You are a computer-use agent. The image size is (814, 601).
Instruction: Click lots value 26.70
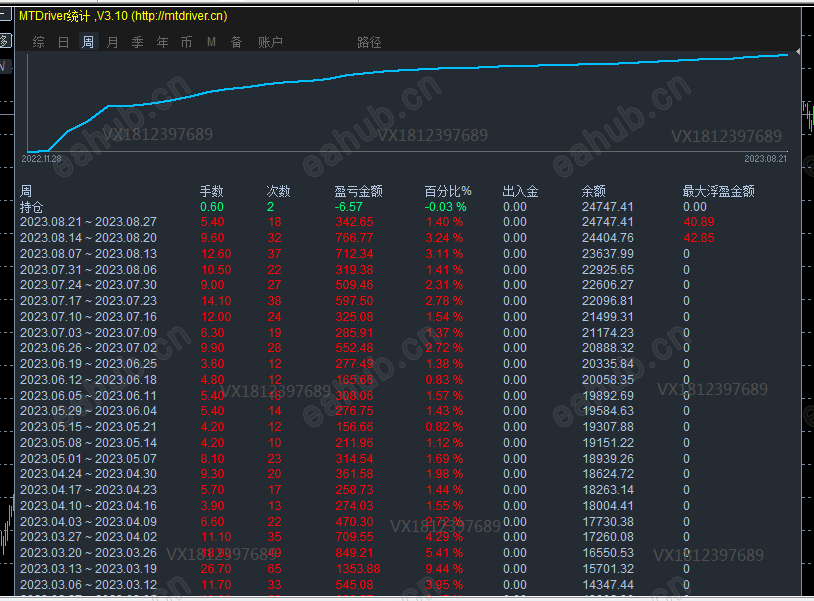[216, 569]
